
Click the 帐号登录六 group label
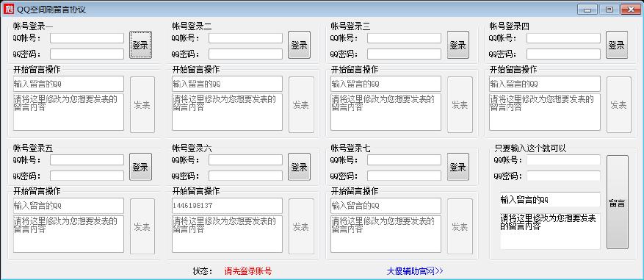tap(192, 148)
